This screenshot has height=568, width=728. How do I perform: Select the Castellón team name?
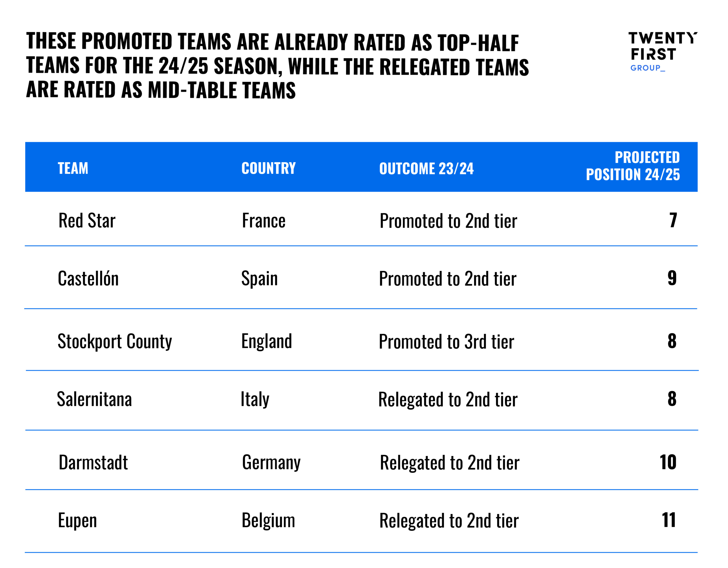[x=88, y=279]
